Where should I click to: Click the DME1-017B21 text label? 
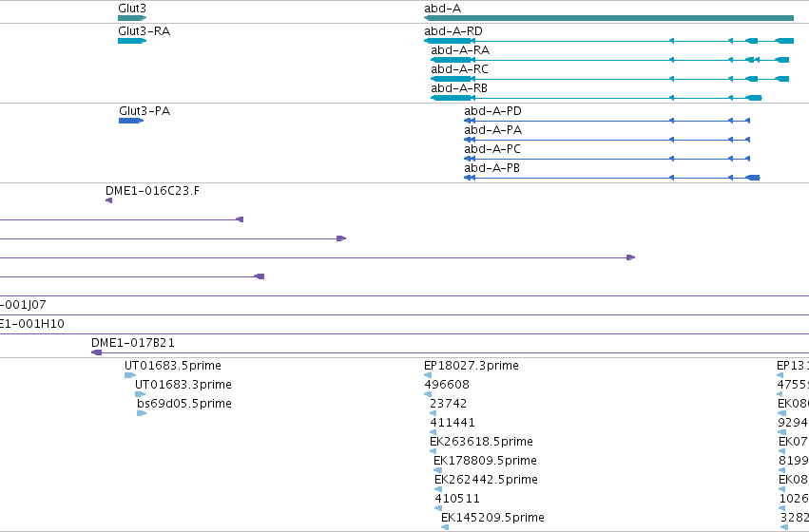point(133,343)
